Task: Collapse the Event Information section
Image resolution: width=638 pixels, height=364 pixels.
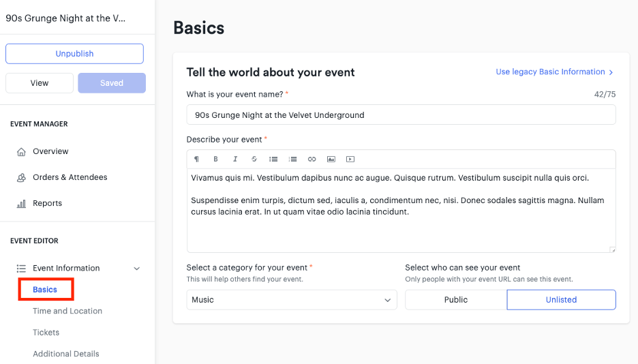Action: (x=137, y=269)
